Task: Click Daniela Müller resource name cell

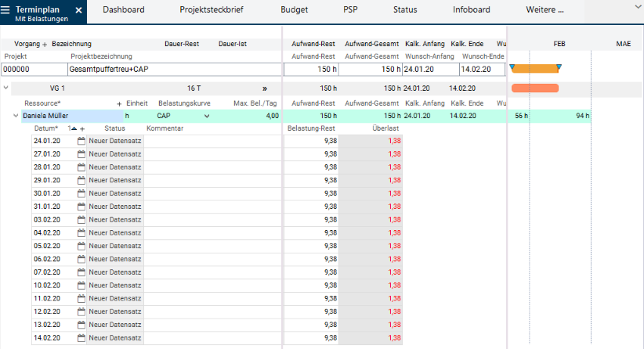Action: [72, 116]
